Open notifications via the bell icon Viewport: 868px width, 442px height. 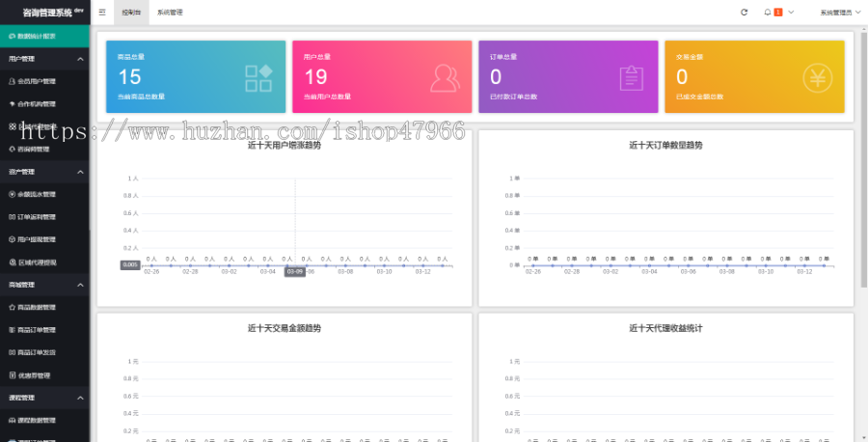tap(768, 13)
